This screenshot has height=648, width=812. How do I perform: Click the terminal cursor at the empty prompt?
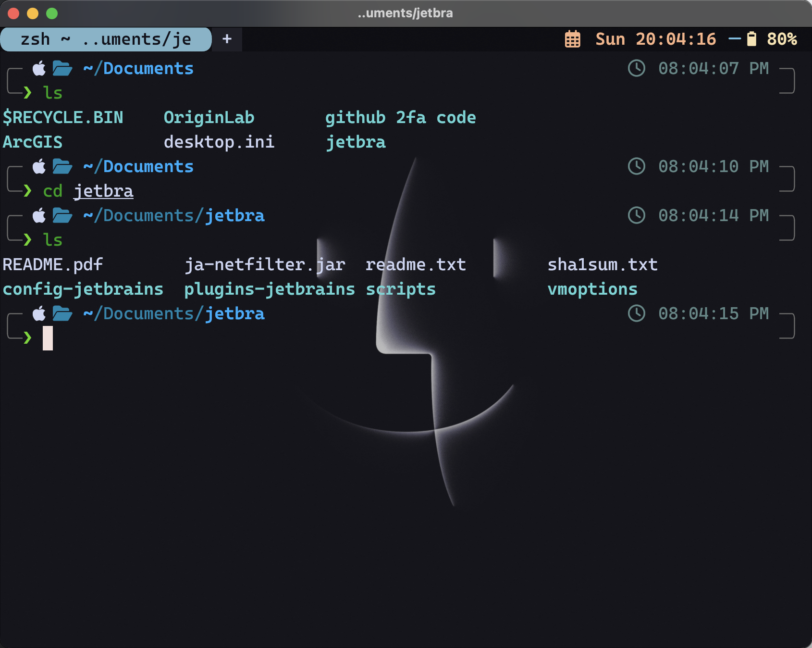coord(48,338)
